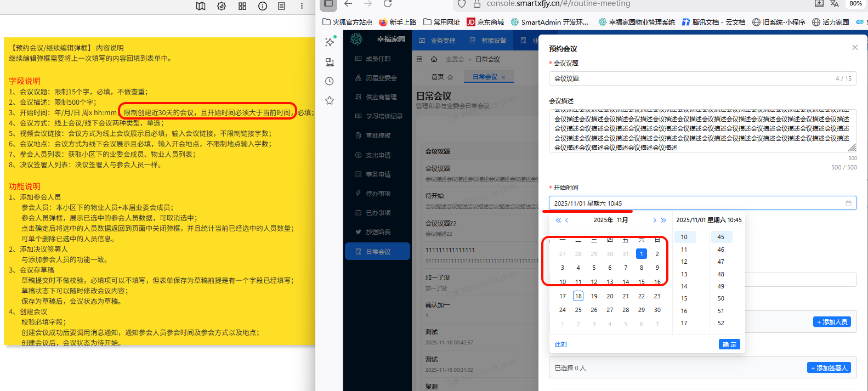Click the translate page icon in address bar

point(835,4)
